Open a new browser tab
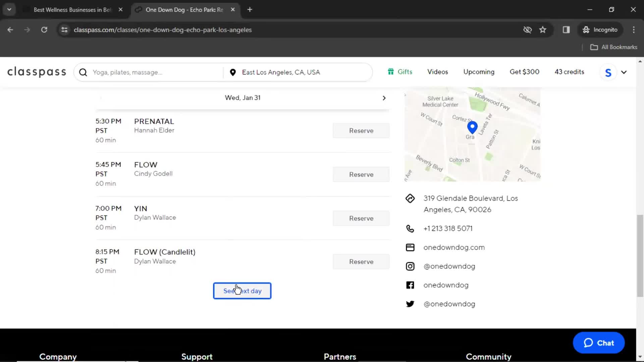The image size is (644, 362). pyautogui.click(x=250, y=10)
